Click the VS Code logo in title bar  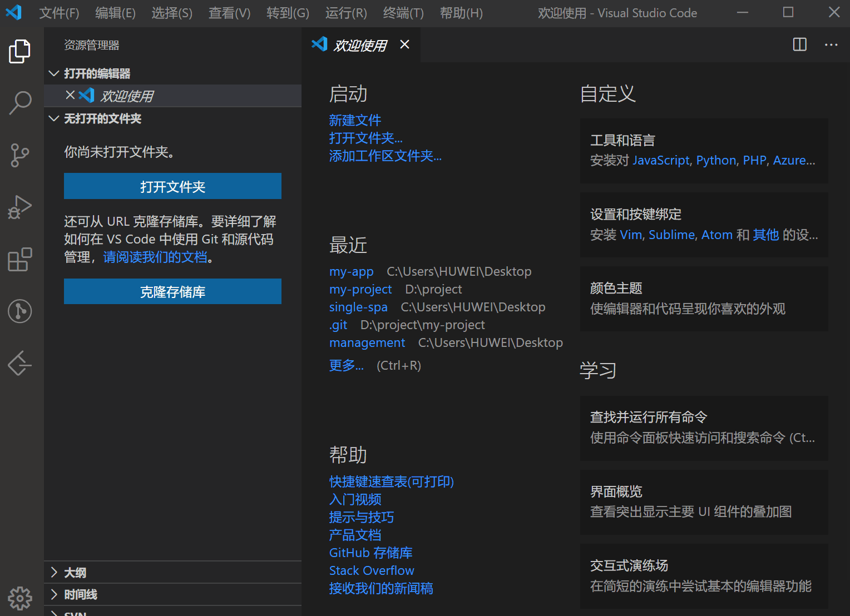(13, 12)
